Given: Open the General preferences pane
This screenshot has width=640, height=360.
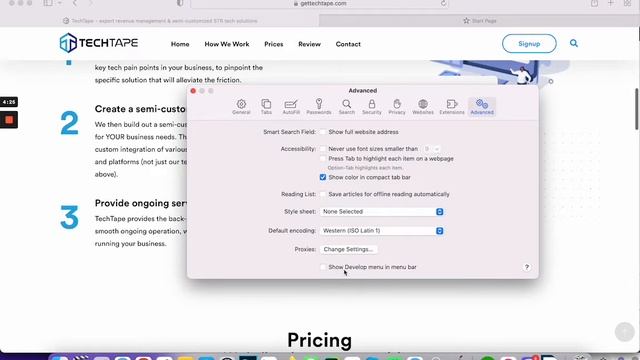Looking at the screenshot, I should click(x=241, y=107).
